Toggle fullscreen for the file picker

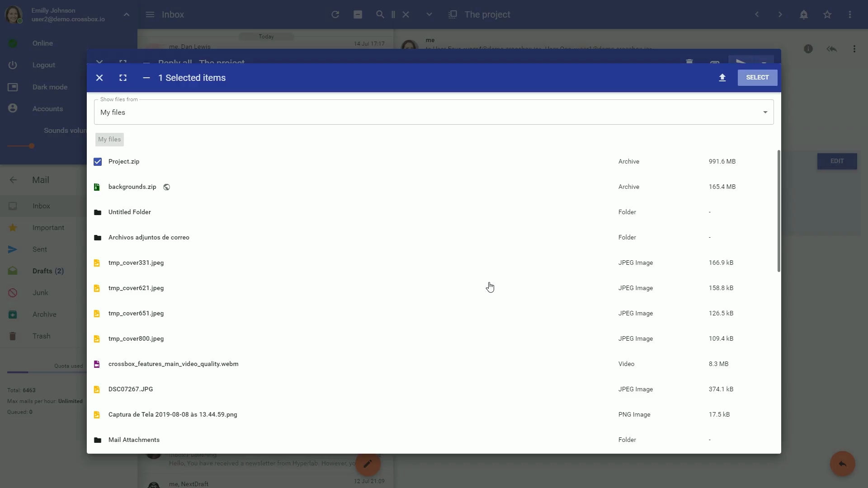(x=123, y=78)
